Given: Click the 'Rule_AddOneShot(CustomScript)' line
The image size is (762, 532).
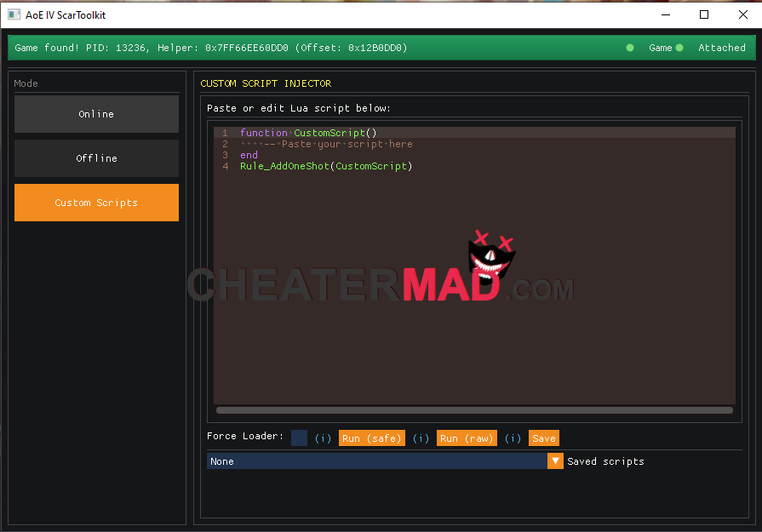Looking at the screenshot, I should click(x=326, y=166).
